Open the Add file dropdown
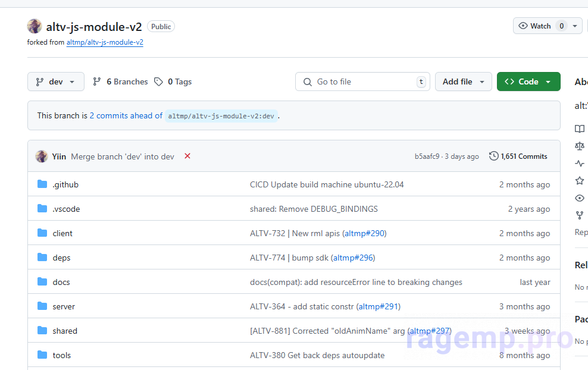 pos(463,81)
